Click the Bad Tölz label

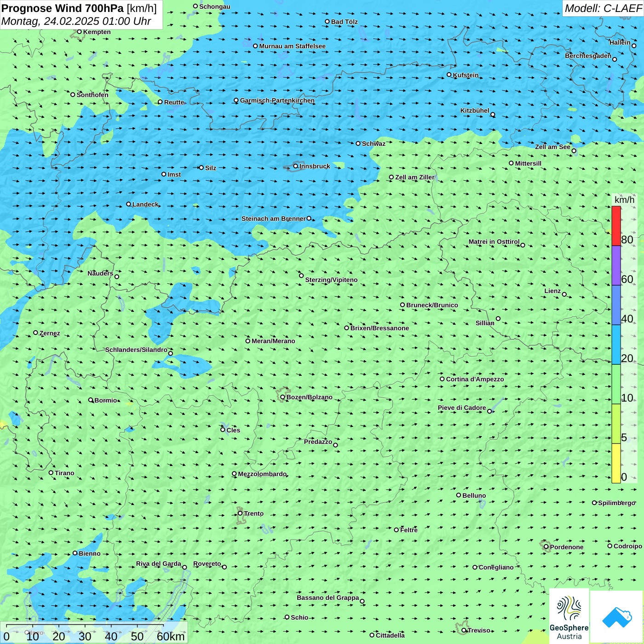point(345,22)
